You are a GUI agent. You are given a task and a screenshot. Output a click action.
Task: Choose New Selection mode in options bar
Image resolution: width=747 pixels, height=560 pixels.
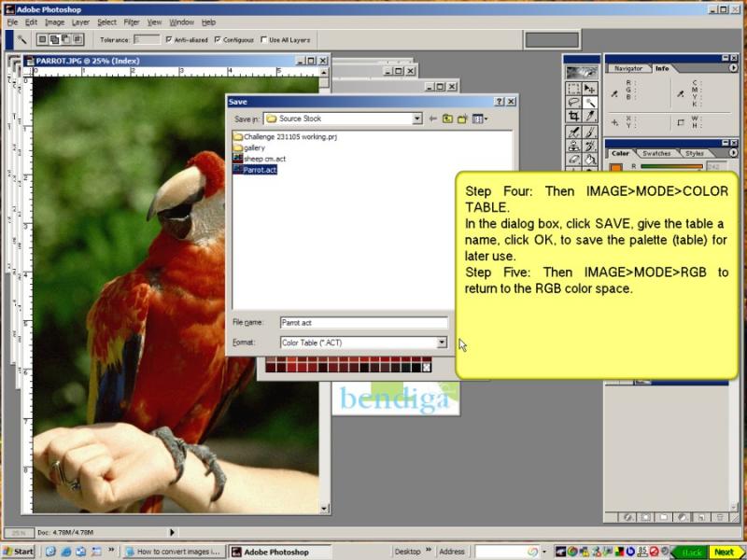click(x=42, y=39)
